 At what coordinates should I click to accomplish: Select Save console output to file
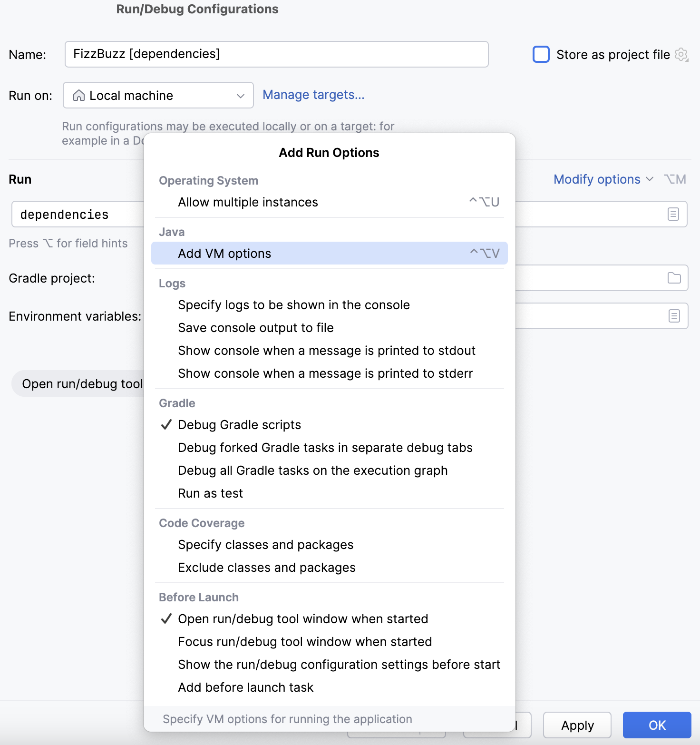pyautogui.click(x=255, y=327)
